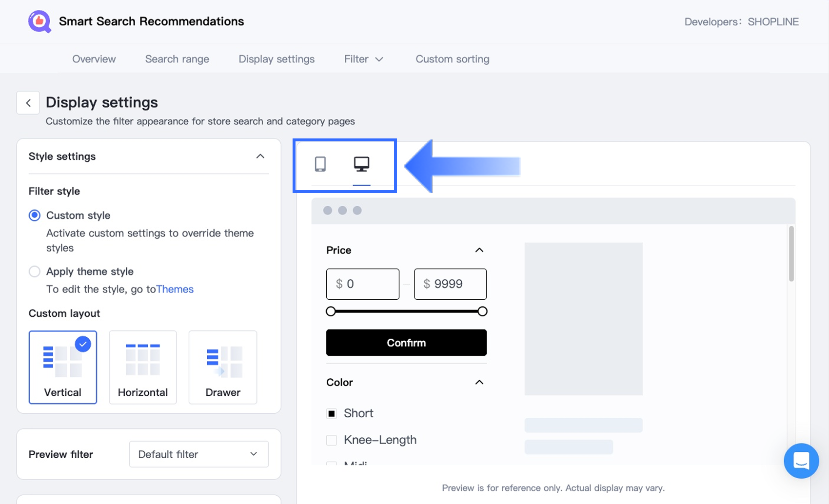Select the Apply theme style option
Screen dimensions: 829x504
35,271
